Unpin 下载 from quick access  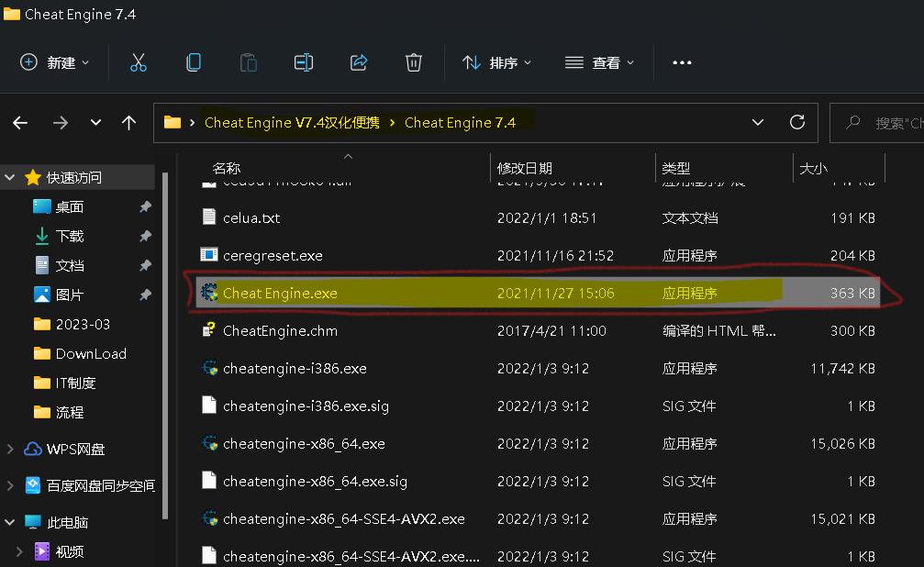pos(147,236)
